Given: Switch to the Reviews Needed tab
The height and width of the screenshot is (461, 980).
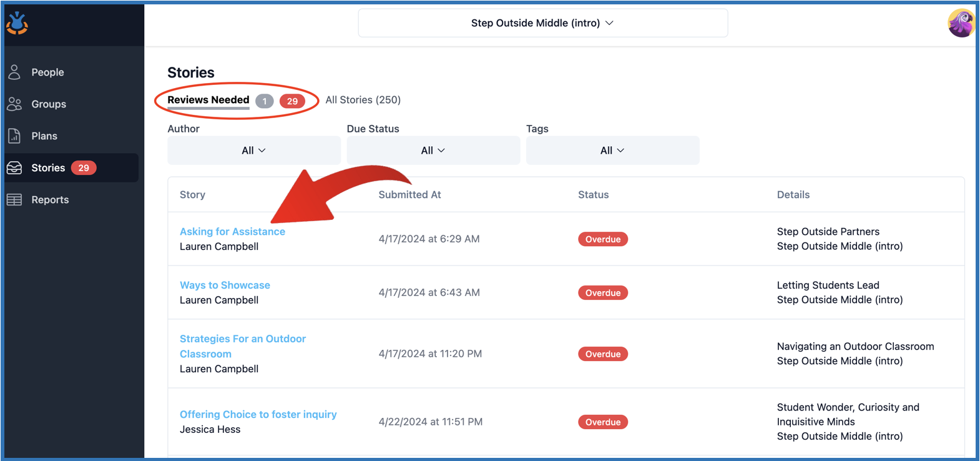Looking at the screenshot, I should 208,100.
